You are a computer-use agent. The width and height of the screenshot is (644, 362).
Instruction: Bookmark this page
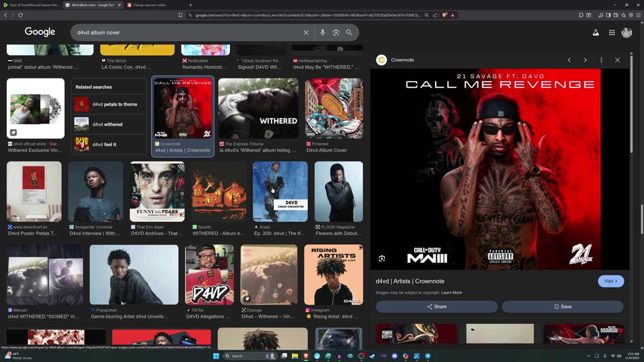click(181, 15)
